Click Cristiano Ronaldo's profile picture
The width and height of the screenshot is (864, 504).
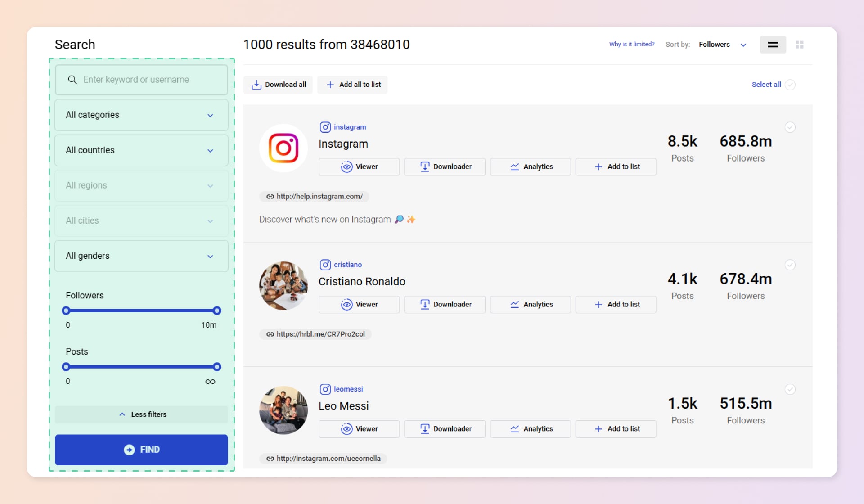point(283,286)
